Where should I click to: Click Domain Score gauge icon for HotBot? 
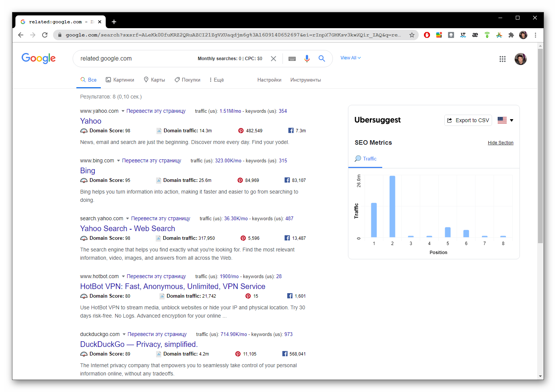pos(84,296)
